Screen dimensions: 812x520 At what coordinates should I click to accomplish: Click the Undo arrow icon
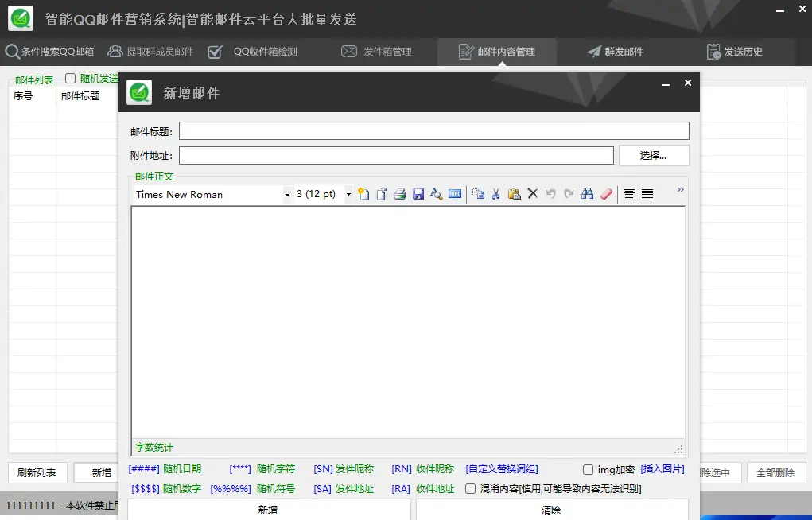point(550,194)
